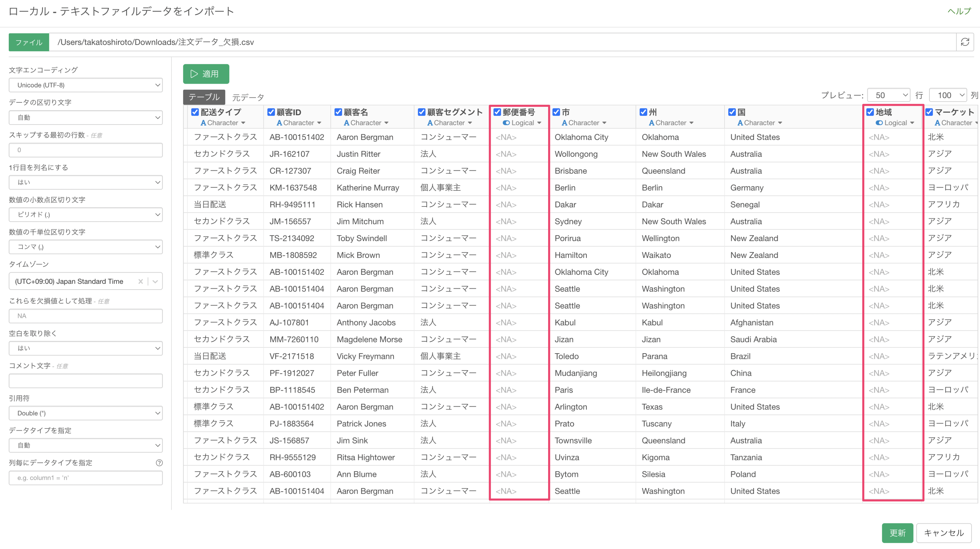Click the column data type expression field
980x549 pixels.
point(86,477)
